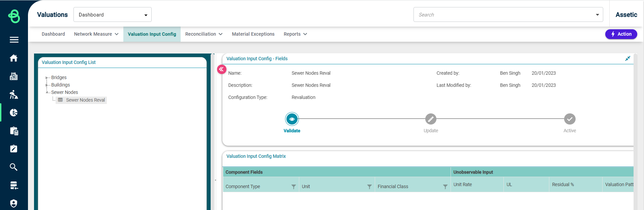Expand the Network Measure menu

pyautogui.click(x=96, y=34)
